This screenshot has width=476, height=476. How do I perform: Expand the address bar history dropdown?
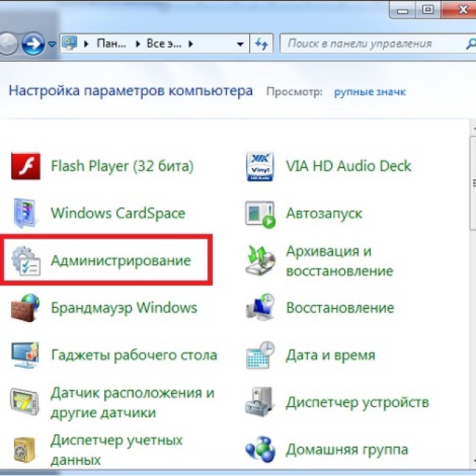click(x=240, y=45)
